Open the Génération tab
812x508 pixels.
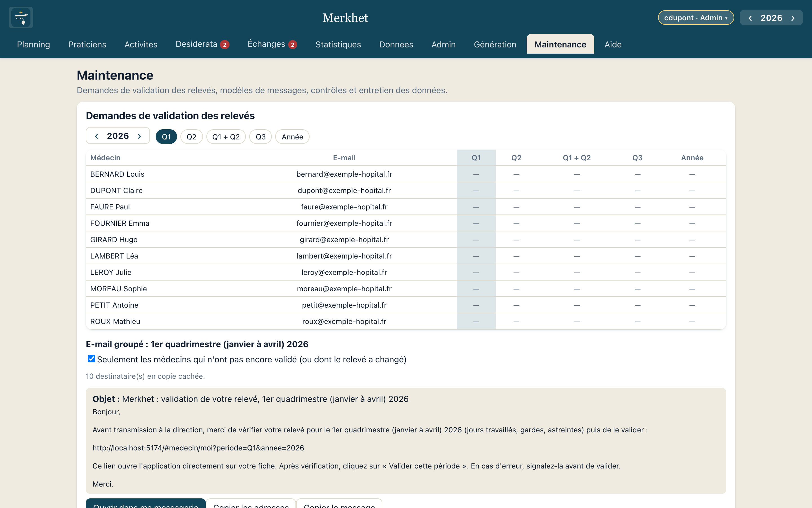pyautogui.click(x=495, y=44)
